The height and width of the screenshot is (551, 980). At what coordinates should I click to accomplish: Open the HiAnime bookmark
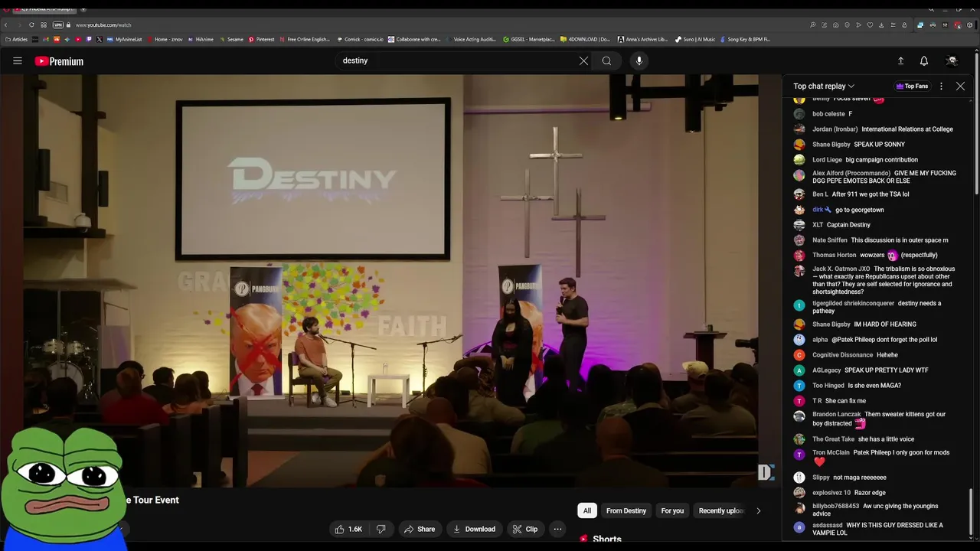[201, 39]
